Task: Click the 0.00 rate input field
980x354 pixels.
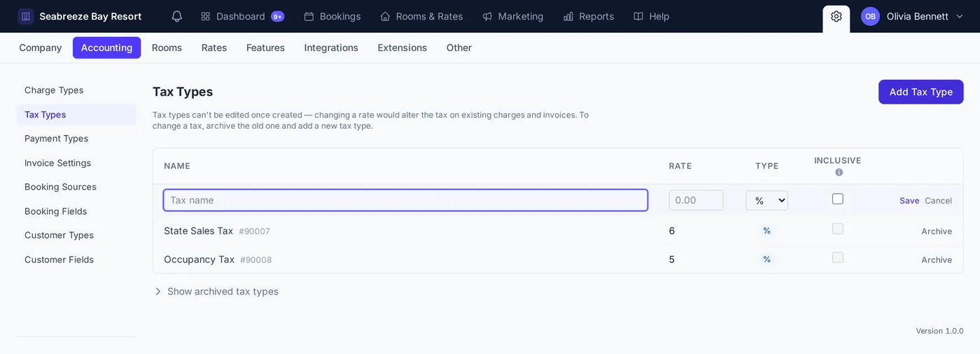Action: tap(696, 200)
